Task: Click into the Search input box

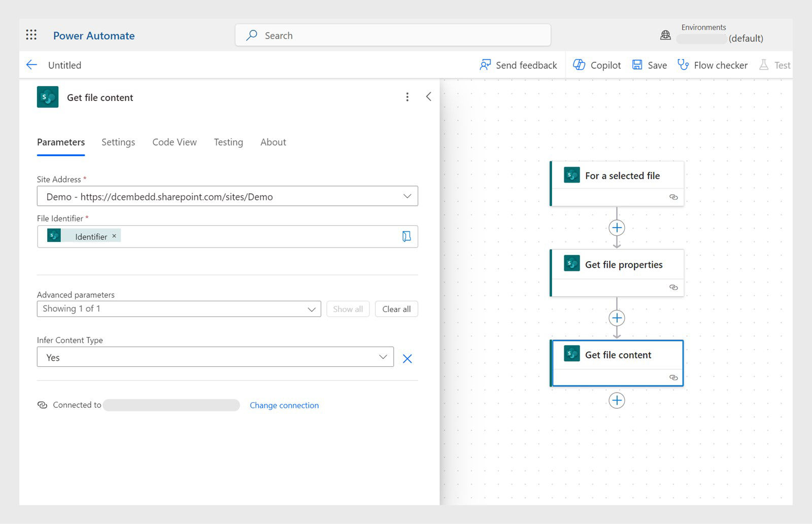Action: point(393,35)
